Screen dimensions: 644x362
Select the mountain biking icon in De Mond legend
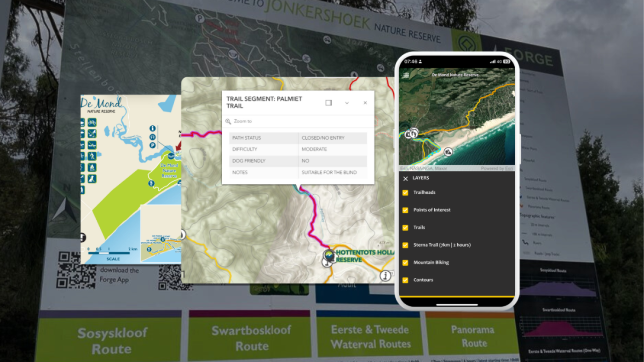tap(92, 123)
